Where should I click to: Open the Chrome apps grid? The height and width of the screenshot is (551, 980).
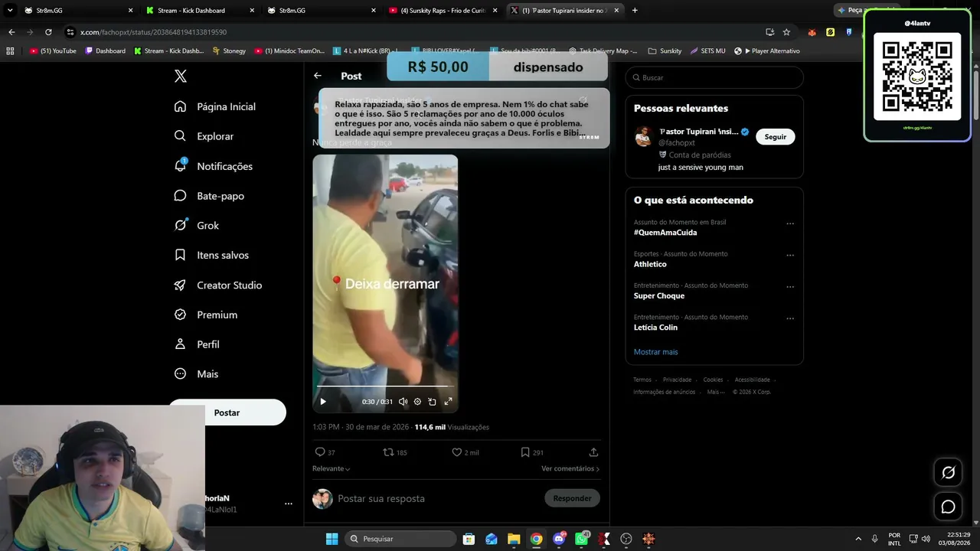[10, 51]
